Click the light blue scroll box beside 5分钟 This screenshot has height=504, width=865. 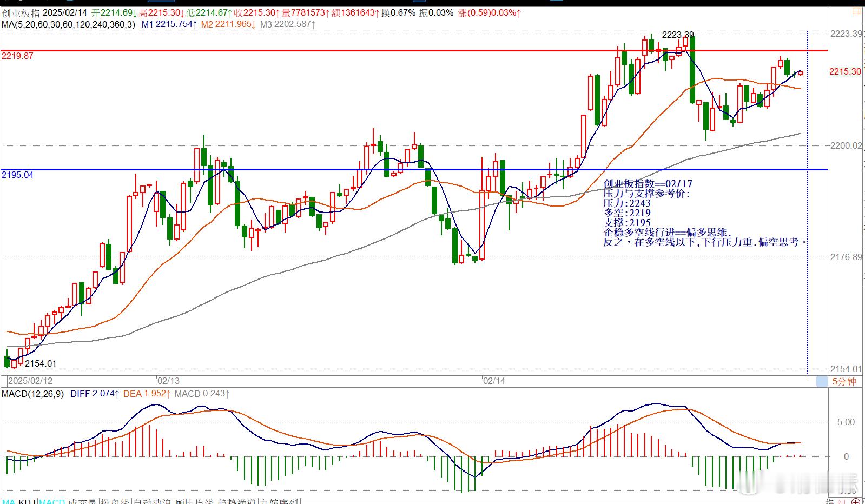[x=822, y=382]
